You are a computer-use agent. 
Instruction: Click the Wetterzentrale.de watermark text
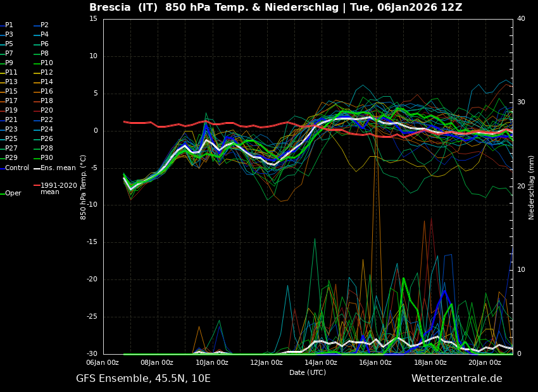click(x=456, y=379)
